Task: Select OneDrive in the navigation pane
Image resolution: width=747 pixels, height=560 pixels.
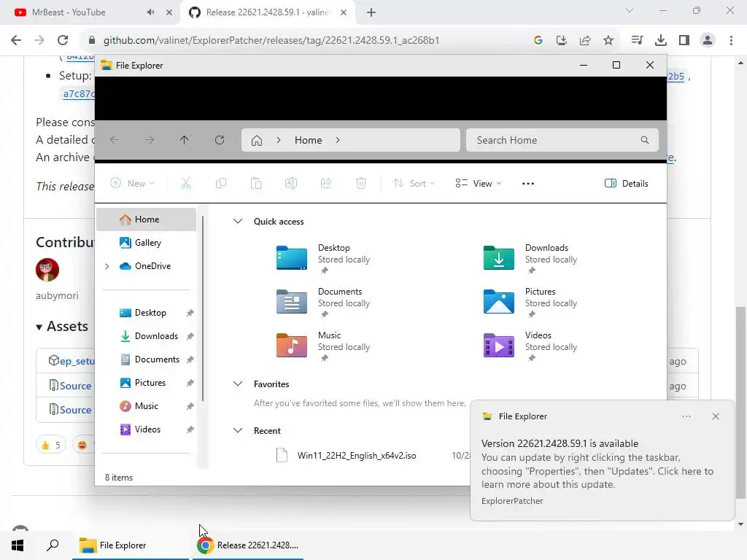Action: [146, 266]
